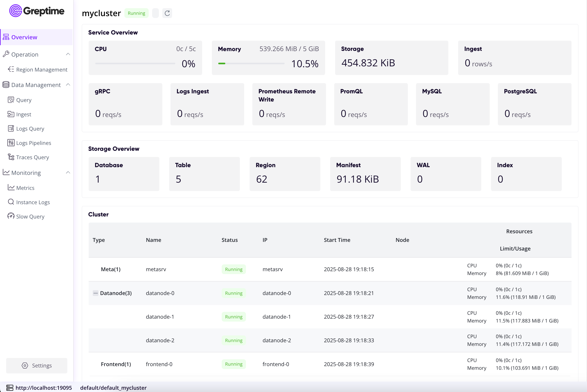Click the Traces Query tree icon
Image resolution: width=587 pixels, height=392 pixels.
11,157
